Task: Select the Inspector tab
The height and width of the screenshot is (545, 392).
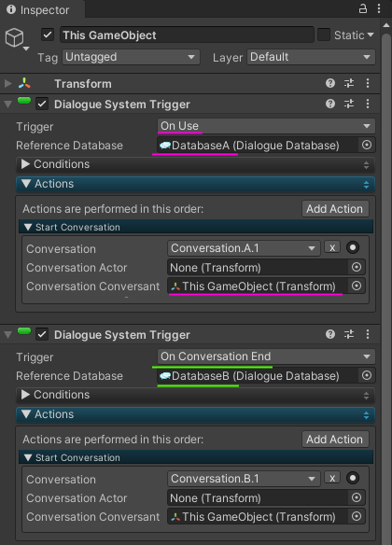Action: [x=42, y=9]
